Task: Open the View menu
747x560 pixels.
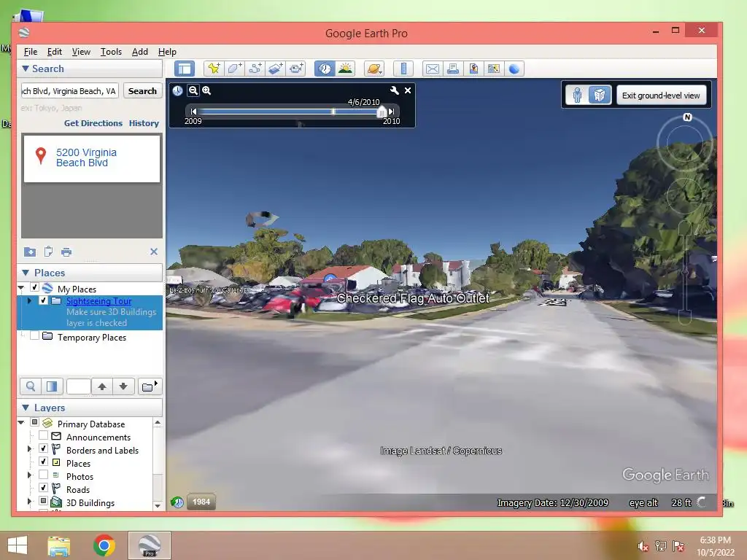Action: click(x=81, y=52)
